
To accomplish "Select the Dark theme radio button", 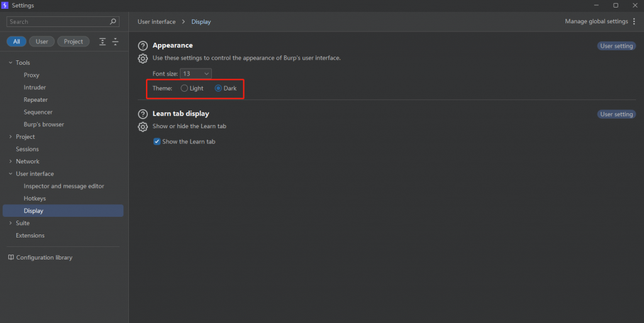I will (218, 89).
